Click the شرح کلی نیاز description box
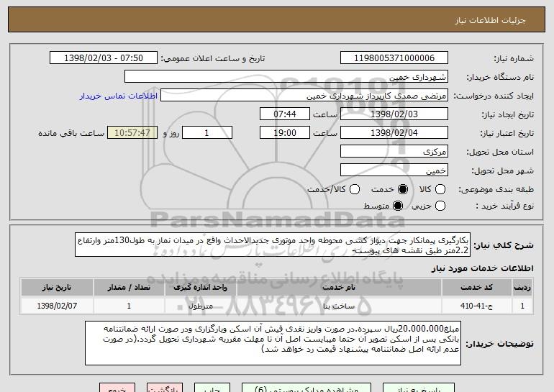This screenshot has height=392, width=554. pos(273,245)
